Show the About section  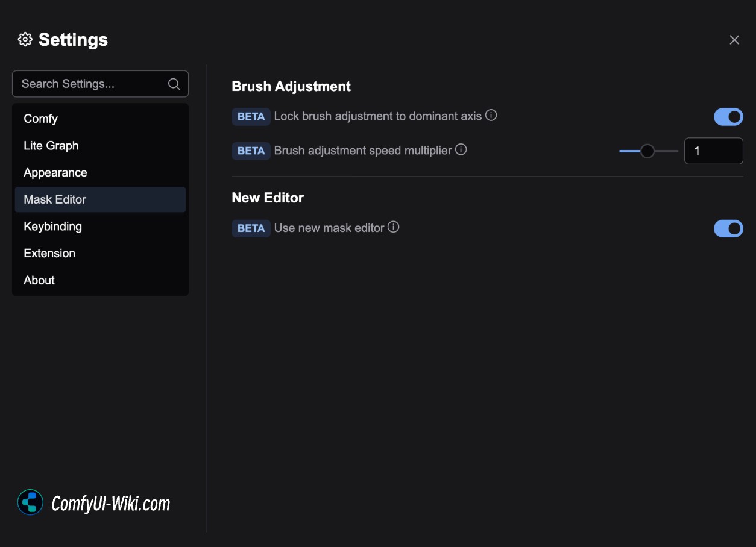click(100, 280)
